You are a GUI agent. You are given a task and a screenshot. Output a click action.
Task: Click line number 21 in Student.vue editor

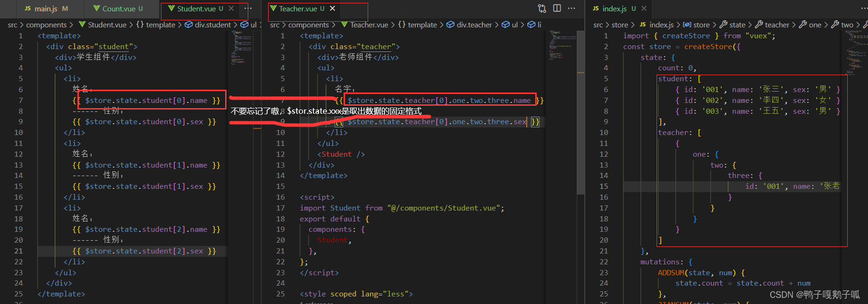[x=18, y=251]
